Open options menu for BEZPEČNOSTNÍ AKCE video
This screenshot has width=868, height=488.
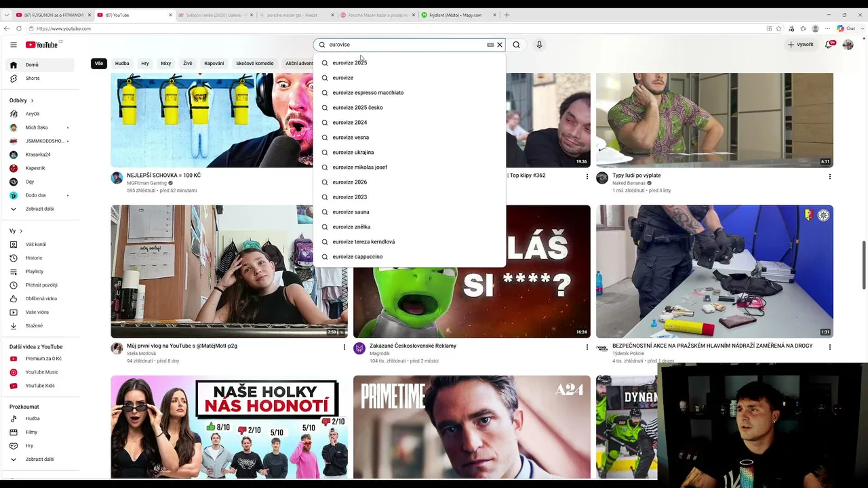(829, 347)
